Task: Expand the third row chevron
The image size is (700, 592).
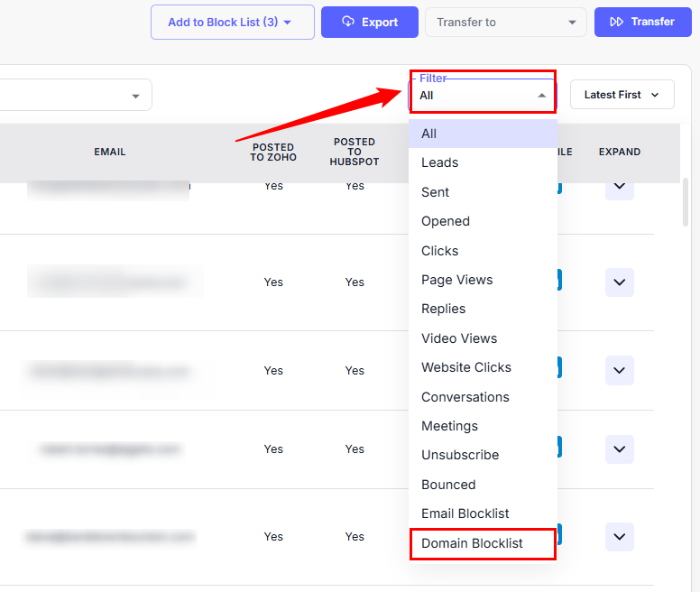Action: point(619,370)
